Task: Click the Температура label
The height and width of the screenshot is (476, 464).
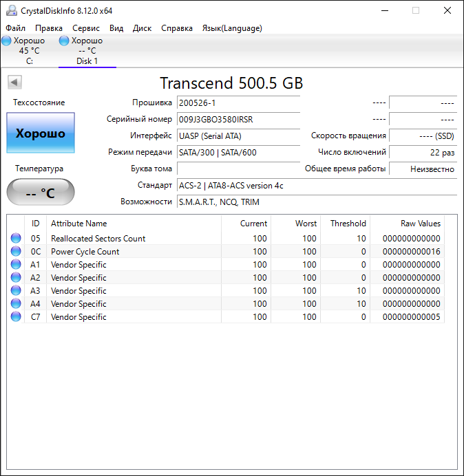Action: (x=39, y=169)
